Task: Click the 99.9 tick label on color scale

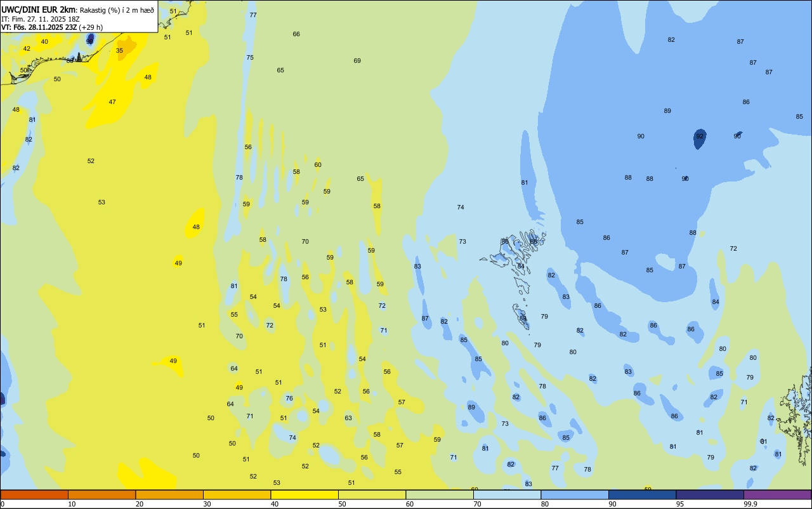Action: 750,505
